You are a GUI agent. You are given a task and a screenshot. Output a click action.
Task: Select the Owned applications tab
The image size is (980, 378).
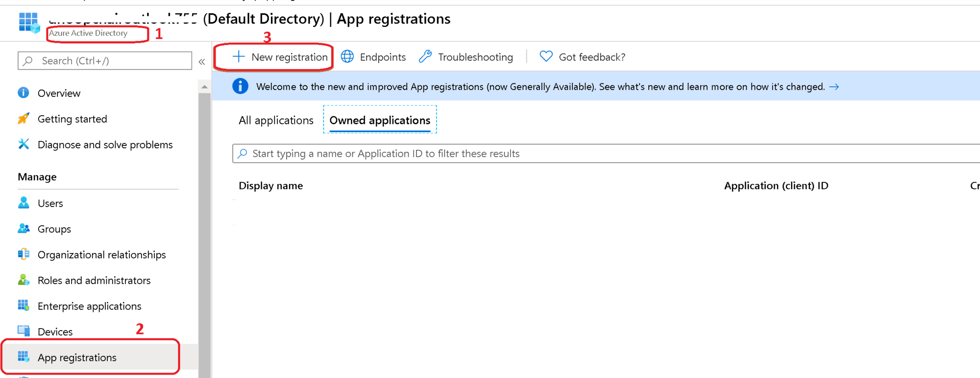pos(380,120)
